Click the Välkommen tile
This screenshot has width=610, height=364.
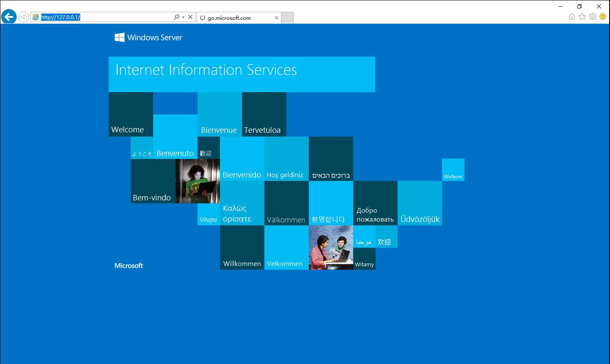[286, 203]
